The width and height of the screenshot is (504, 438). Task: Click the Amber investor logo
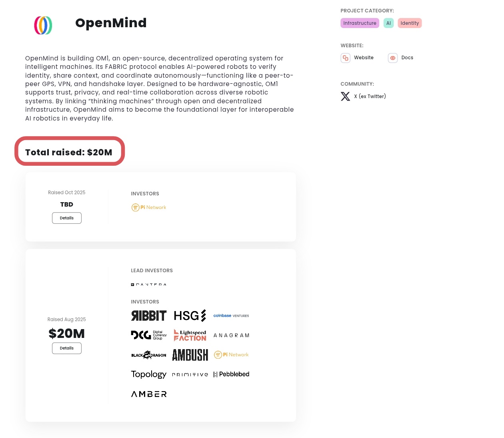(x=149, y=394)
